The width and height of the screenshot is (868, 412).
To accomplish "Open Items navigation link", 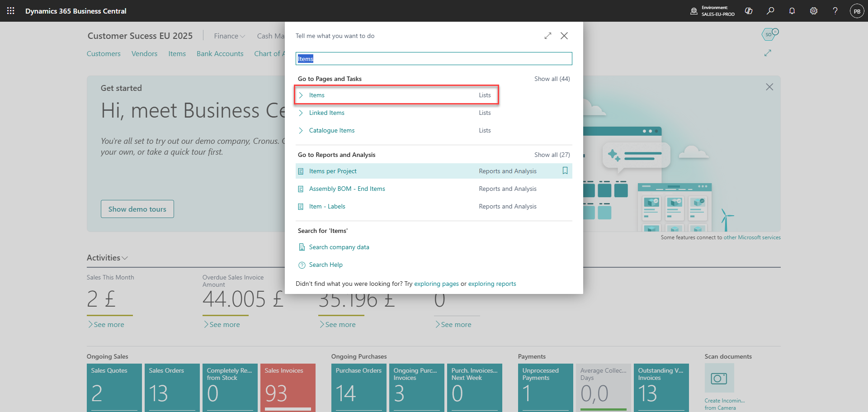I will (x=177, y=53).
